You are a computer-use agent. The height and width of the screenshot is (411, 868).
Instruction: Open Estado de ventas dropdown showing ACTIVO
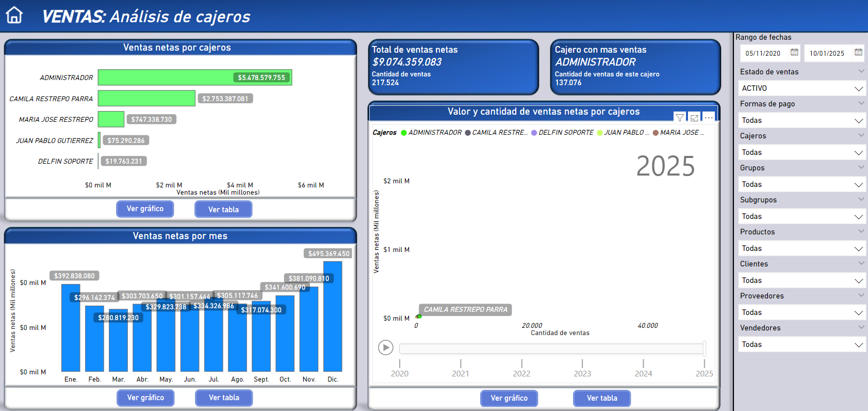pyautogui.click(x=802, y=88)
